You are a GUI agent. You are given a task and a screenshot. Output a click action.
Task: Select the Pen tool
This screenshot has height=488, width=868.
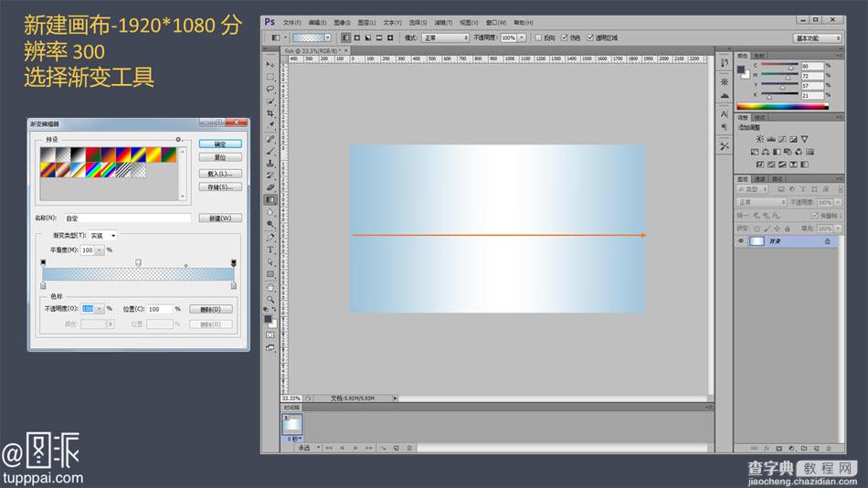(270, 238)
